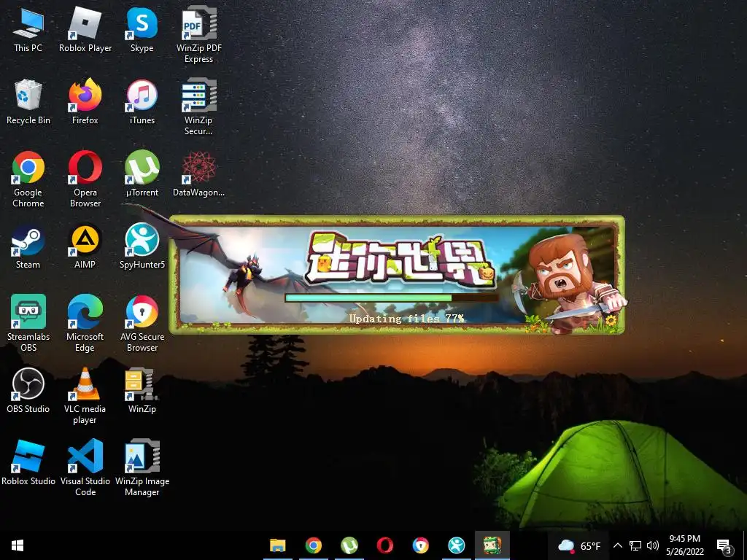
Task: Select the AVG Secure Browser shortcut
Action: [142, 324]
